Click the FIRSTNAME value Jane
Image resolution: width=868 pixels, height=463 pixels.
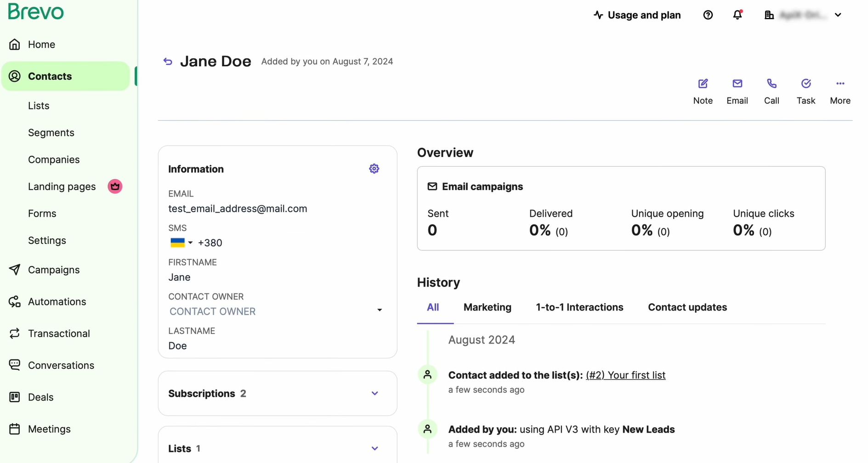(x=179, y=277)
